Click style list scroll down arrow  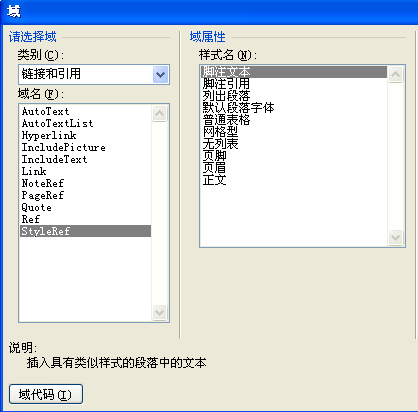click(x=396, y=238)
